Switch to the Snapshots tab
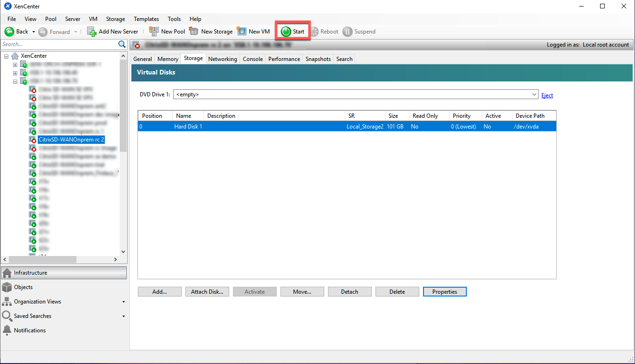 pos(318,59)
